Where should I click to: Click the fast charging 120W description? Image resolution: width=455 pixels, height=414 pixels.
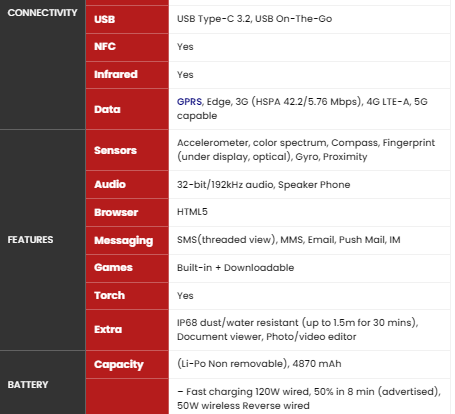point(309,398)
